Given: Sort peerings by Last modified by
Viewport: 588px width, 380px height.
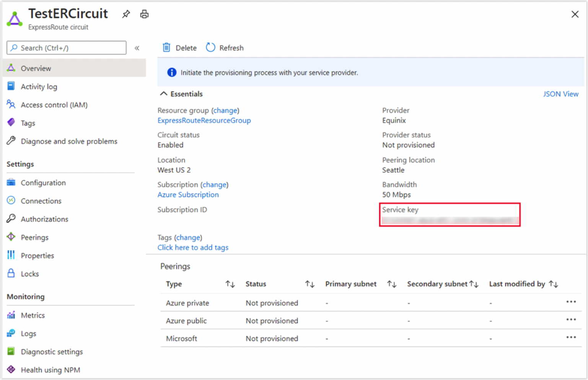Looking at the screenshot, I should 553,284.
